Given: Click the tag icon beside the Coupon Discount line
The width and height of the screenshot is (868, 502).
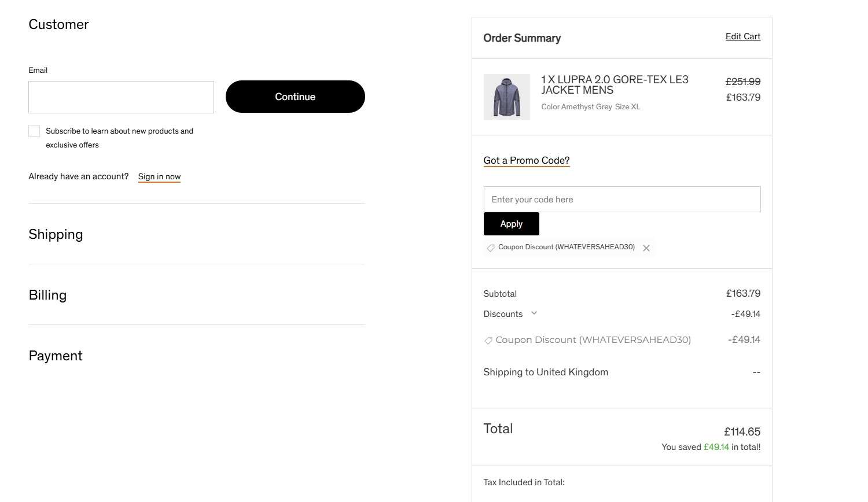Looking at the screenshot, I should click(488, 341).
